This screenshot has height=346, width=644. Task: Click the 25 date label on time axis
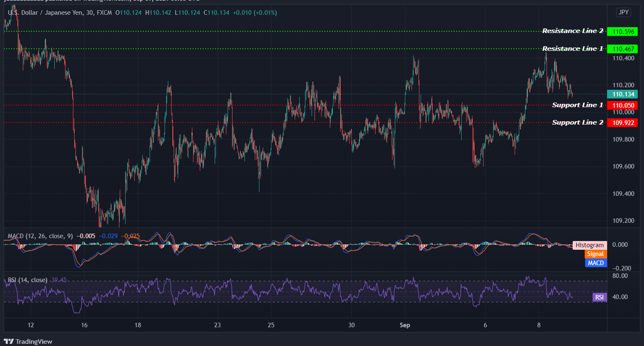(271, 325)
